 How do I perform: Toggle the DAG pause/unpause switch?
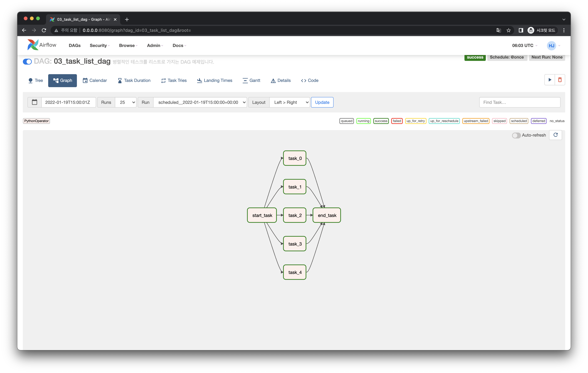[x=27, y=61]
